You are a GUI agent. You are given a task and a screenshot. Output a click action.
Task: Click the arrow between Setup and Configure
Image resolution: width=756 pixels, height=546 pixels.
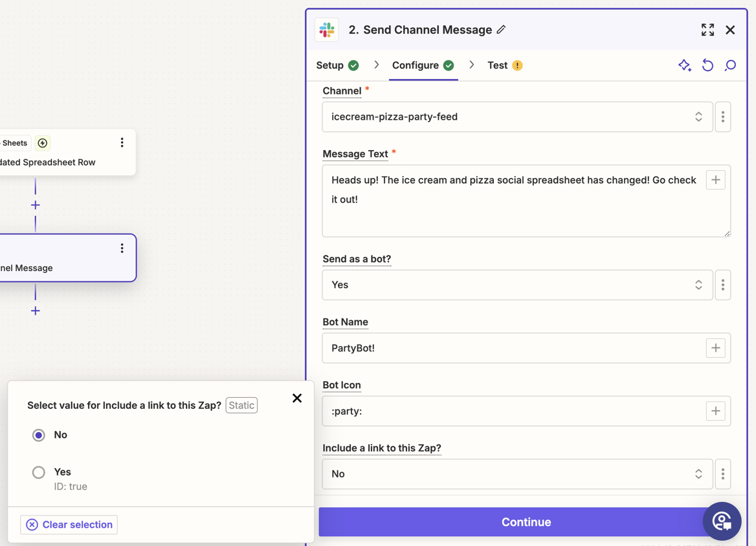click(377, 65)
